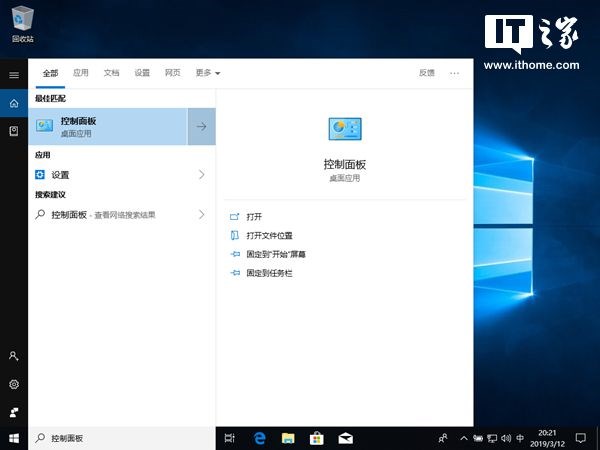Show hidden system tray icons

point(463,438)
